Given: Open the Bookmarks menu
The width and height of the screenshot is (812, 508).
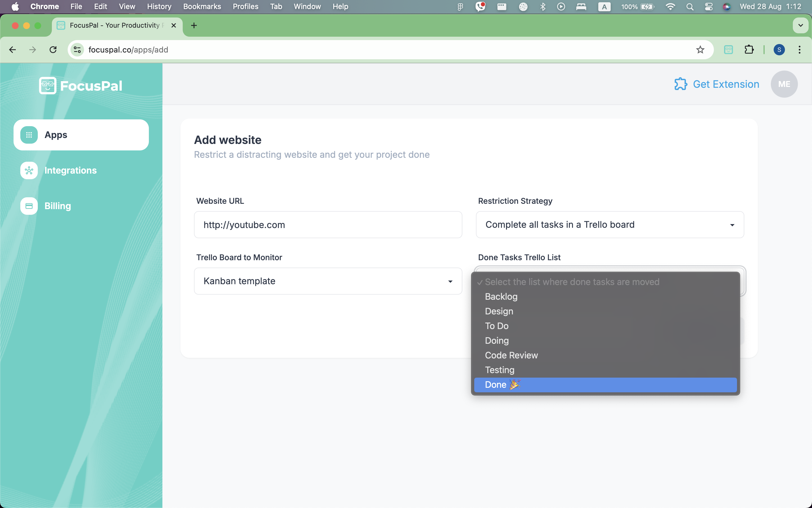Looking at the screenshot, I should [202, 6].
